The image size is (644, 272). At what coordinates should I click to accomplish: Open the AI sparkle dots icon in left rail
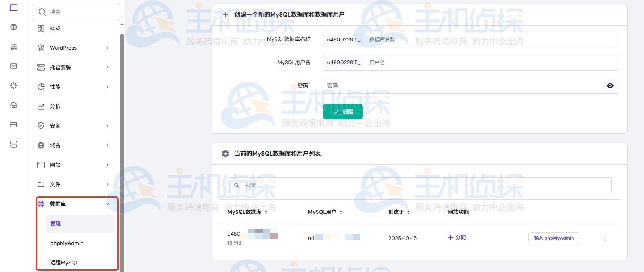click(x=14, y=86)
